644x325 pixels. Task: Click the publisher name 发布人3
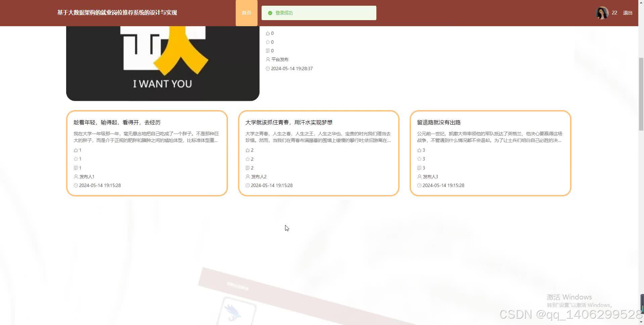pos(430,177)
